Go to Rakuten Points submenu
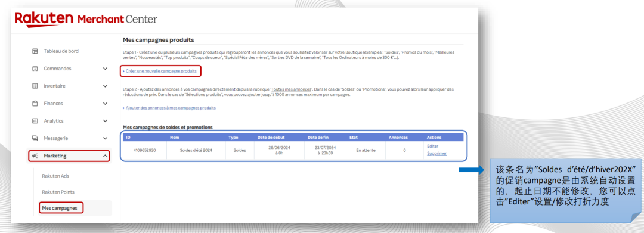 coord(58,192)
